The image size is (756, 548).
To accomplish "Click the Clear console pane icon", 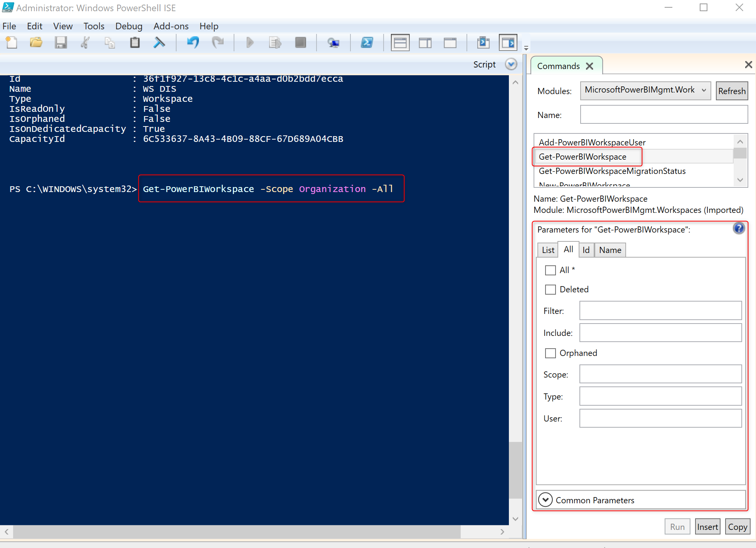I will point(159,42).
